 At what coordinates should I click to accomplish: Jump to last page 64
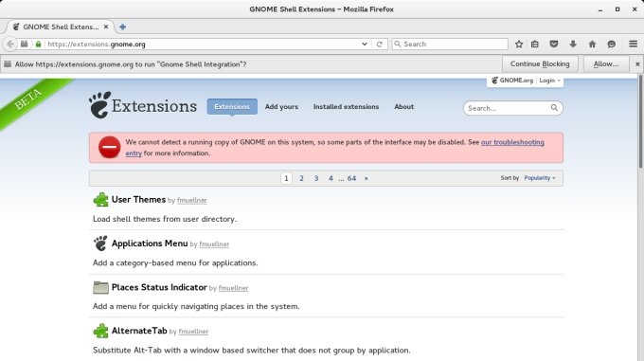pos(351,178)
